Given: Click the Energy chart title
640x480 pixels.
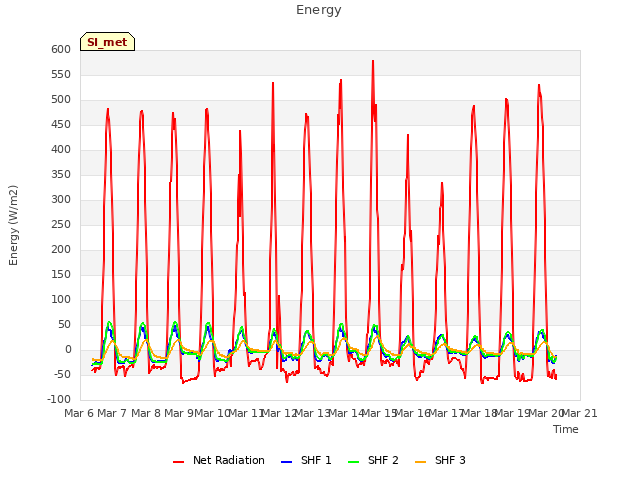Looking at the screenshot, I should tap(318, 10).
